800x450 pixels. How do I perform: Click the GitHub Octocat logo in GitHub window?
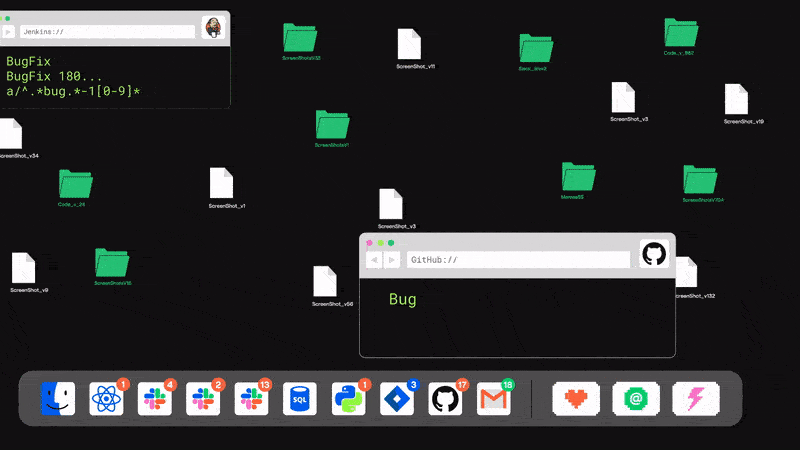[654, 254]
